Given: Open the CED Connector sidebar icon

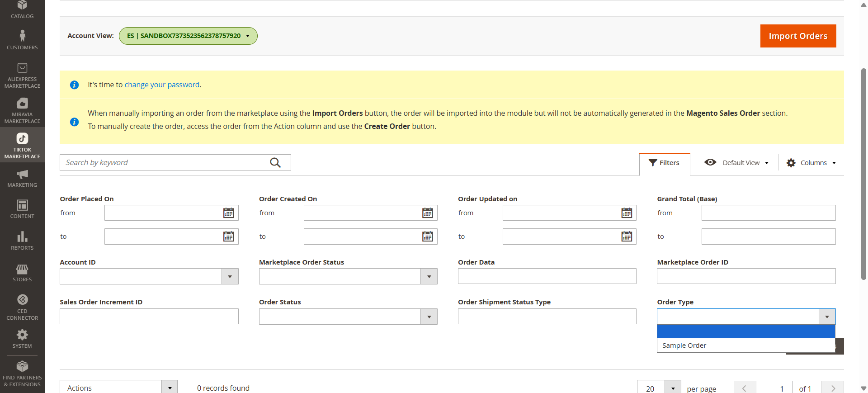Looking at the screenshot, I should [22, 307].
